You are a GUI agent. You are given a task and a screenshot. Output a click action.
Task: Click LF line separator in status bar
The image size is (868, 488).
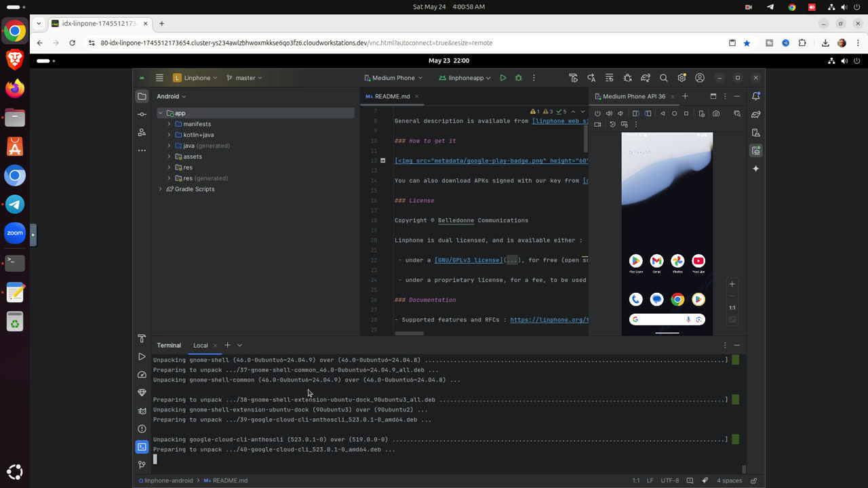[x=650, y=481]
